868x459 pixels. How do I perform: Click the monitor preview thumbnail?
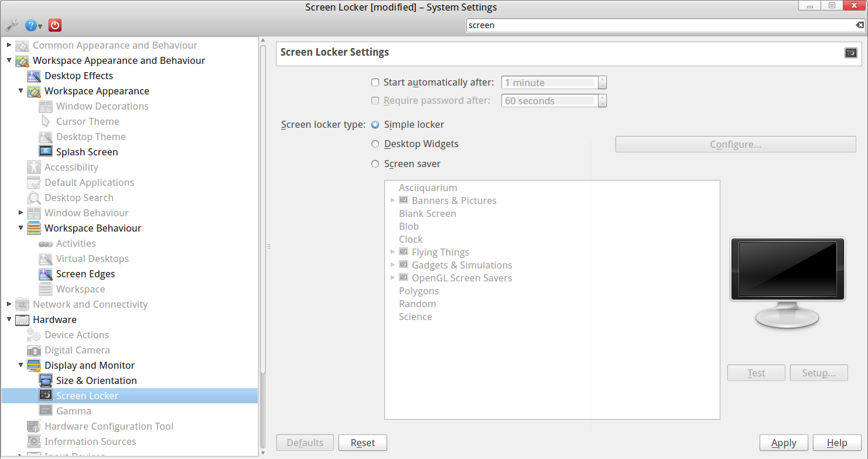[x=788, y=283]
